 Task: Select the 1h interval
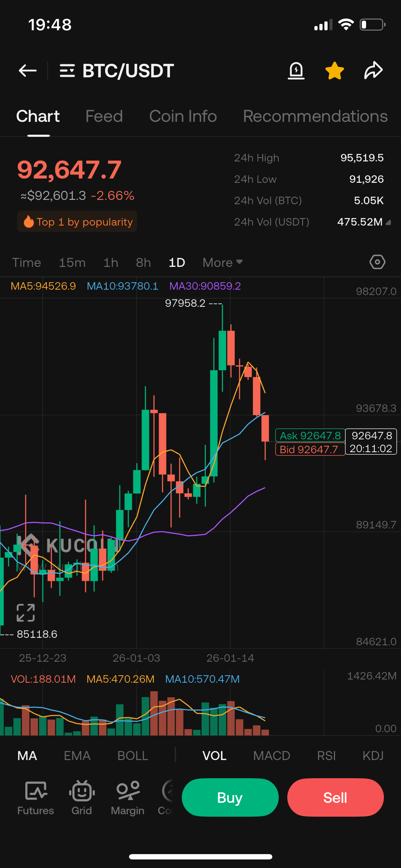point(111,263)
